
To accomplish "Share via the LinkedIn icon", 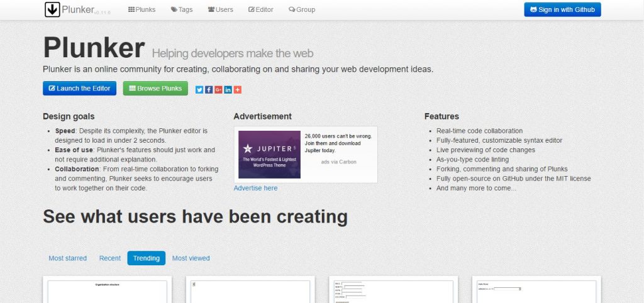I will pyautogui.click(x=228, y=89).
